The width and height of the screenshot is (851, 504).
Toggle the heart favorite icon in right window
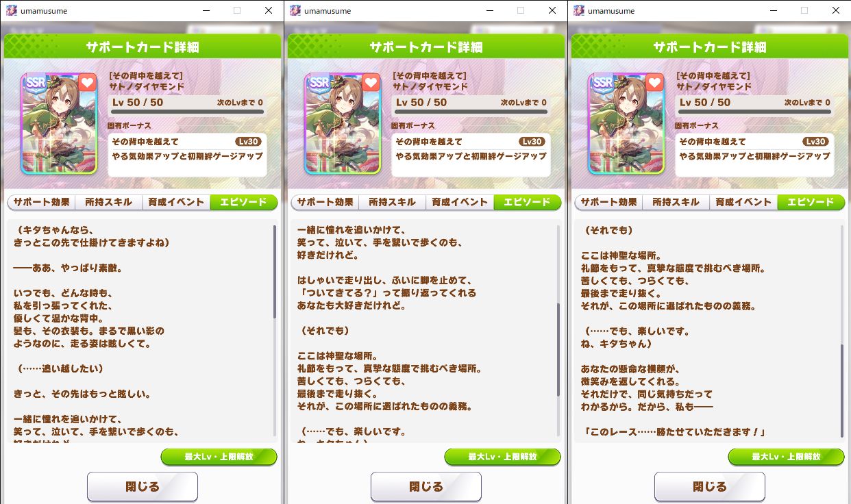654,83
